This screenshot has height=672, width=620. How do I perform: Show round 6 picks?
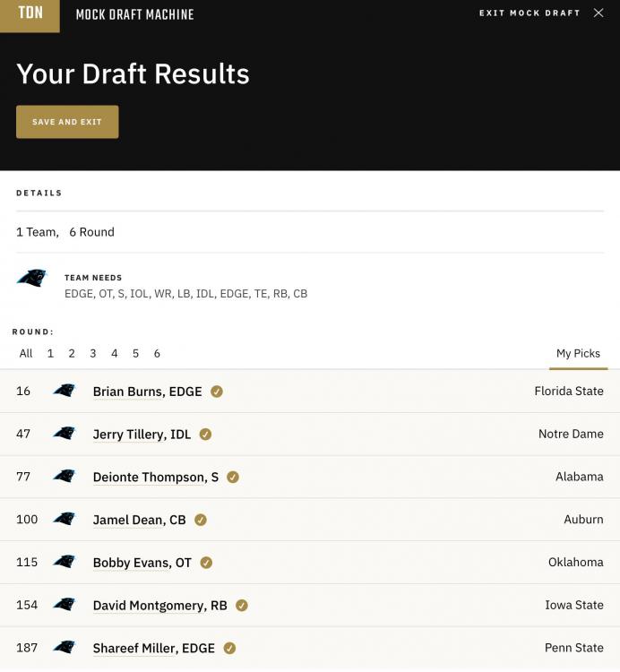coord(157,353)
